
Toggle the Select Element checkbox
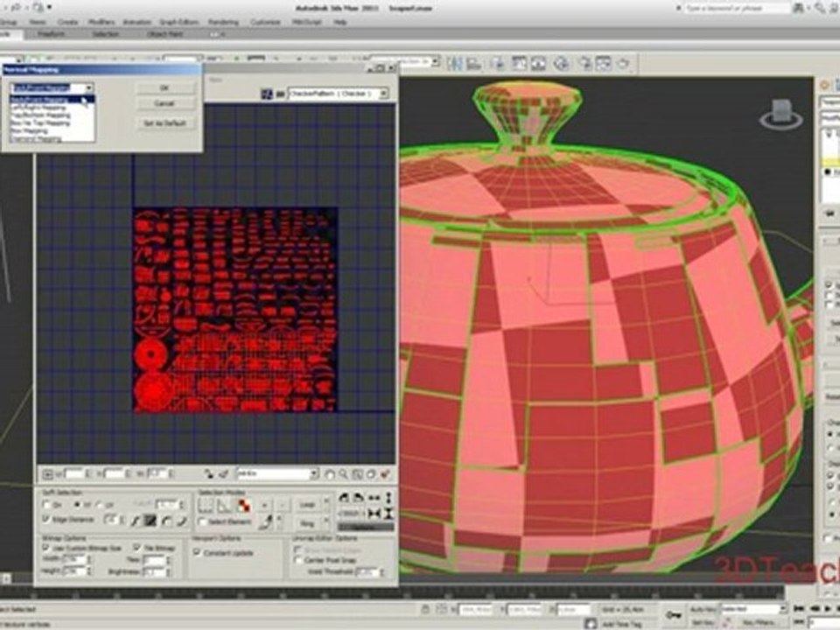pos(202,521)
